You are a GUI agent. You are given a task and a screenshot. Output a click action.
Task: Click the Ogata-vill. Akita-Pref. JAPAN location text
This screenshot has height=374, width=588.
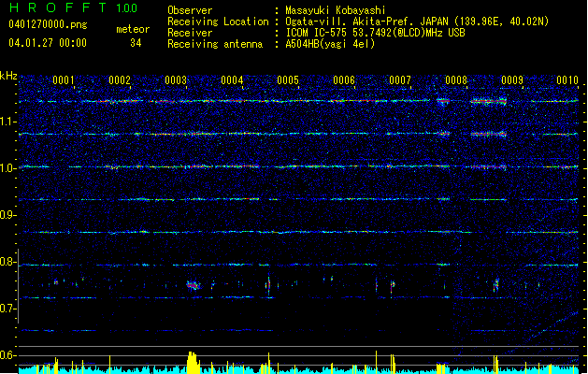417,22
